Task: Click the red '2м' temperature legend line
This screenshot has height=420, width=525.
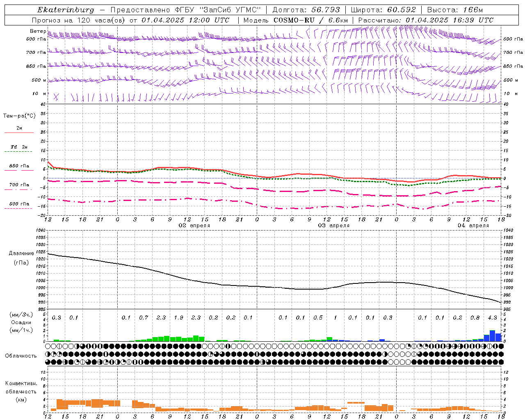Action: [19, 132]
